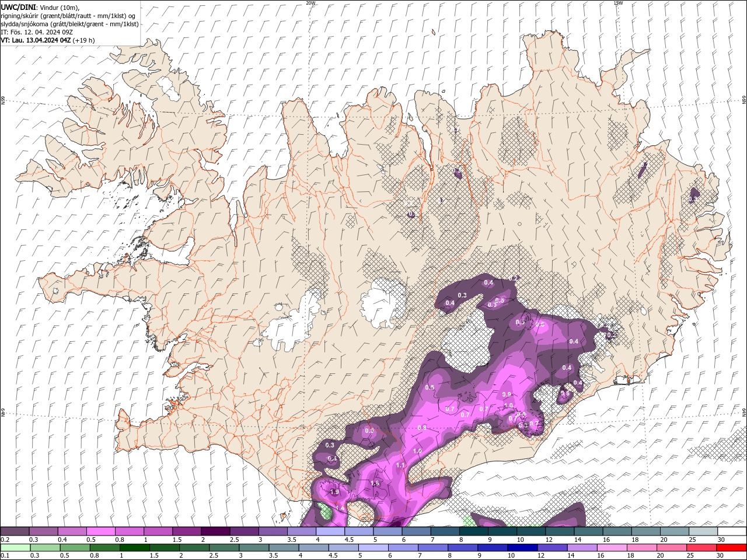Pick the deep blue 10–12 swatch in lower legend

(x=522, y=548)
